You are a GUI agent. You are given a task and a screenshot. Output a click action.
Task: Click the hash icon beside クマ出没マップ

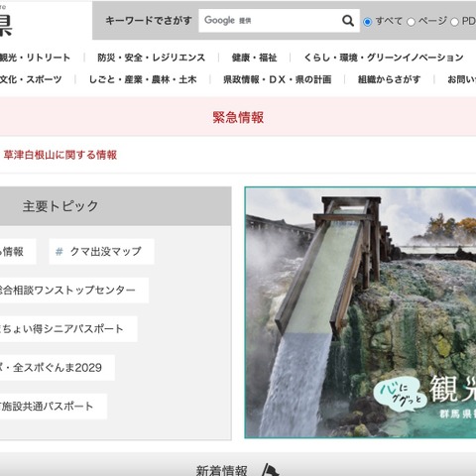(59, 252)
